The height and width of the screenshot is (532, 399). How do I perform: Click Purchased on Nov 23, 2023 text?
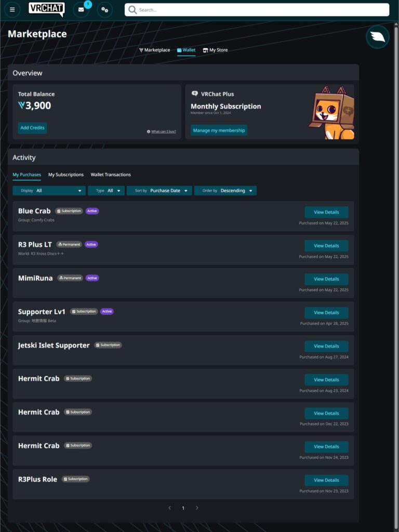click(x=324, y=491)
